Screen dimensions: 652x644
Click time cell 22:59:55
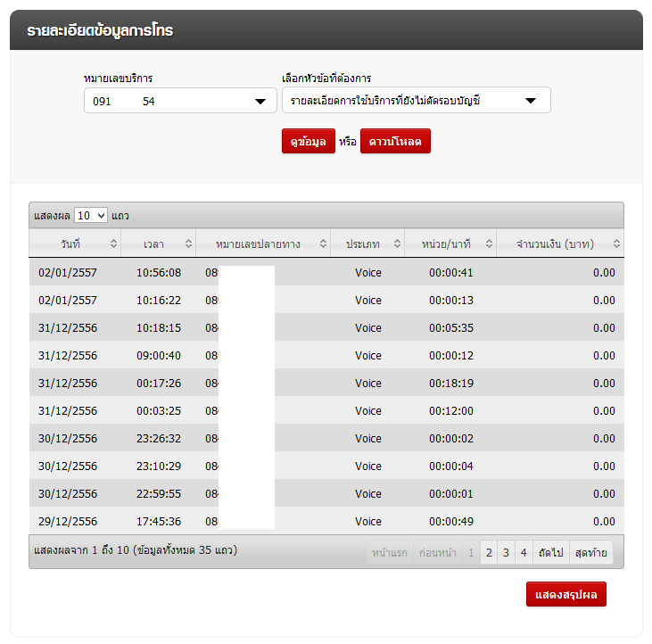pos(159,494)
